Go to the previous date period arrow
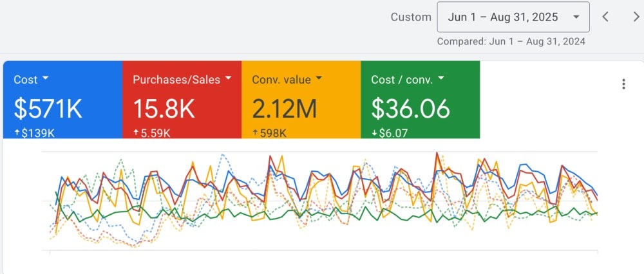Screen dimensions: 644x274 coord(605,17)
